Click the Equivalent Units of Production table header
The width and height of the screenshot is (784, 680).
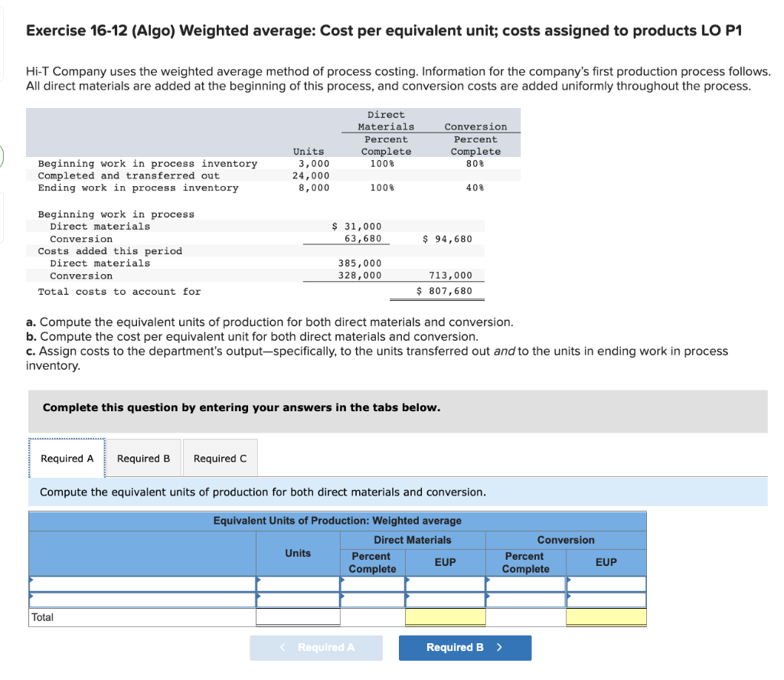[337, 521]
